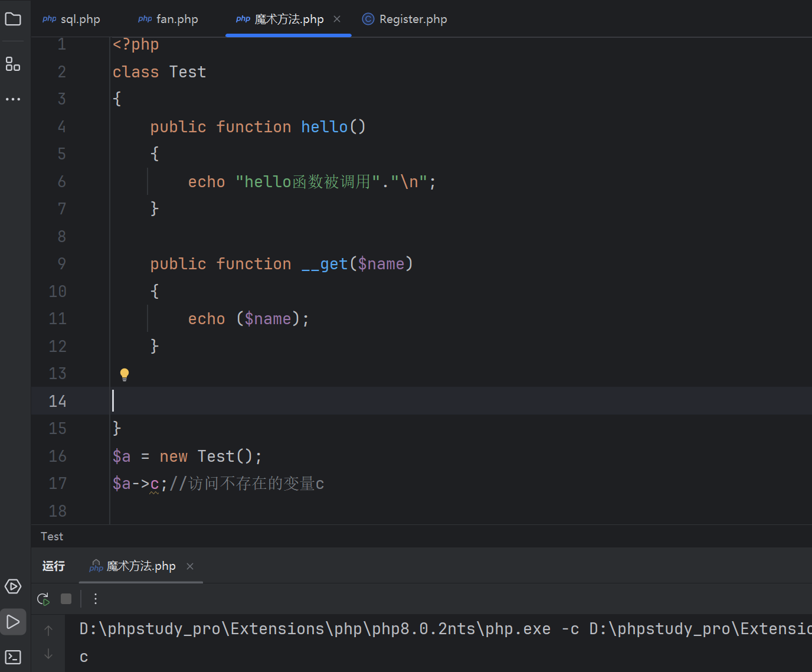Image resolution: width=812 pixels, height=672 pixels.
Task: Click line number 9 in gutter
Action: pyautogui.click(x=61, y=264)
